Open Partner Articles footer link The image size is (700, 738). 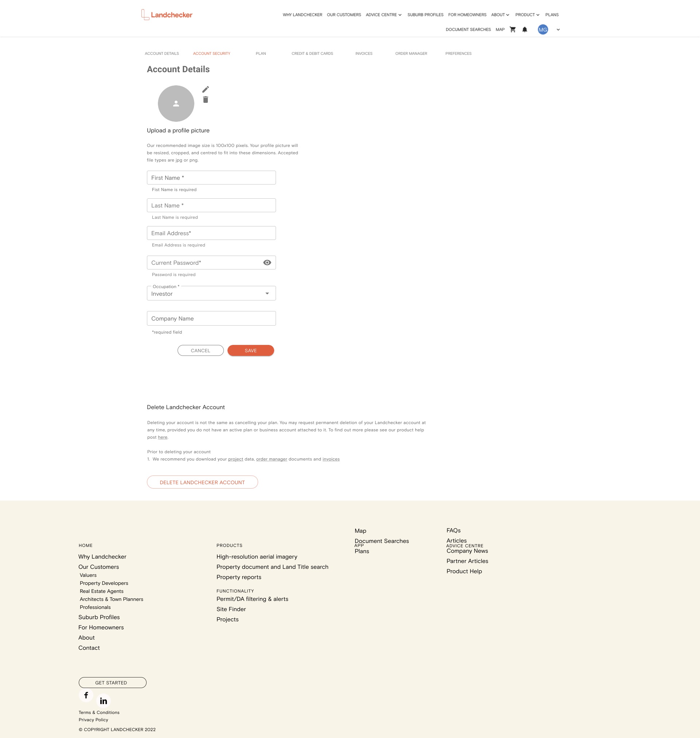pyautogui.click(x=467, y=561)
